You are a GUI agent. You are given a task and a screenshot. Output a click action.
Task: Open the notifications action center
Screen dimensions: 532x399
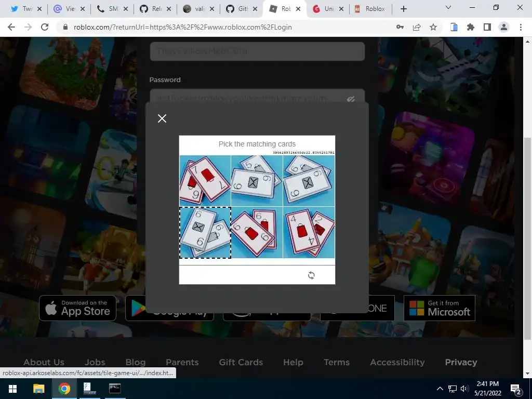point(516,389)
